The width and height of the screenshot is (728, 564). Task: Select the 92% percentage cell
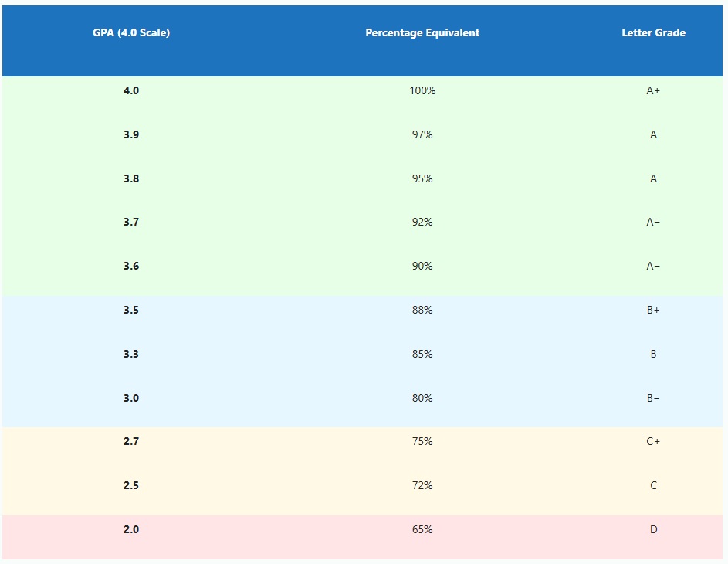pyautogui.click(x=422, y=222)
